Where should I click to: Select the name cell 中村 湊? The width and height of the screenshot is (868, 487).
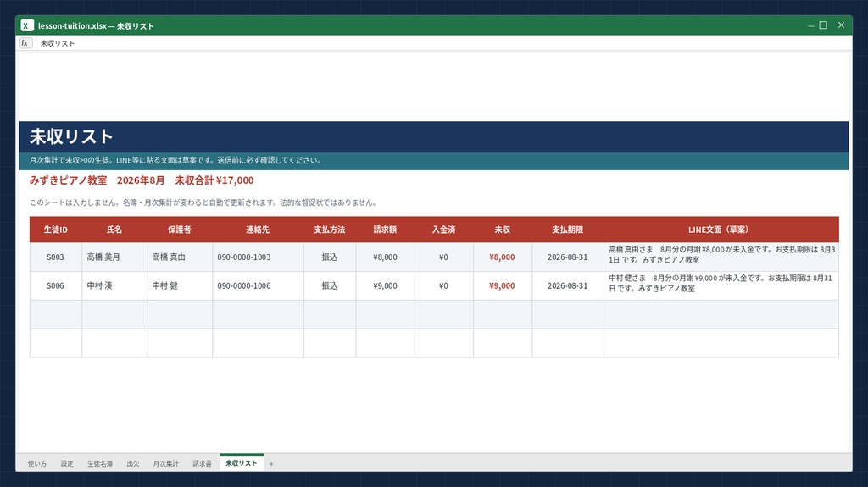click(114, 285)
